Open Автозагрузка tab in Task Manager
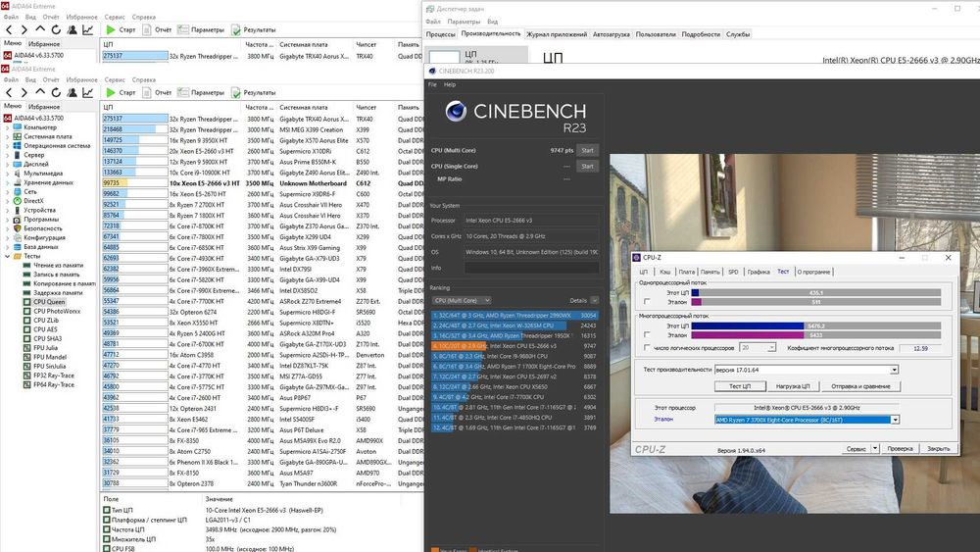Screen dimensions: 980x552 click(612, 34)
